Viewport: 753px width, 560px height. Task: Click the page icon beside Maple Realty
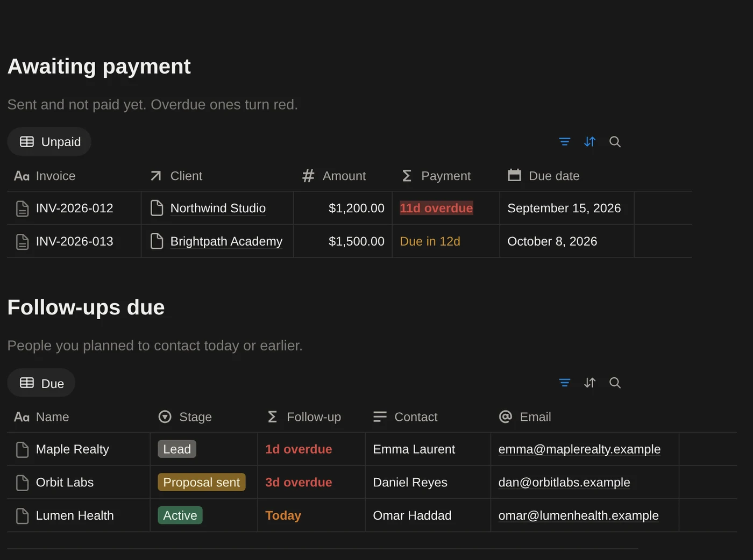22,449
